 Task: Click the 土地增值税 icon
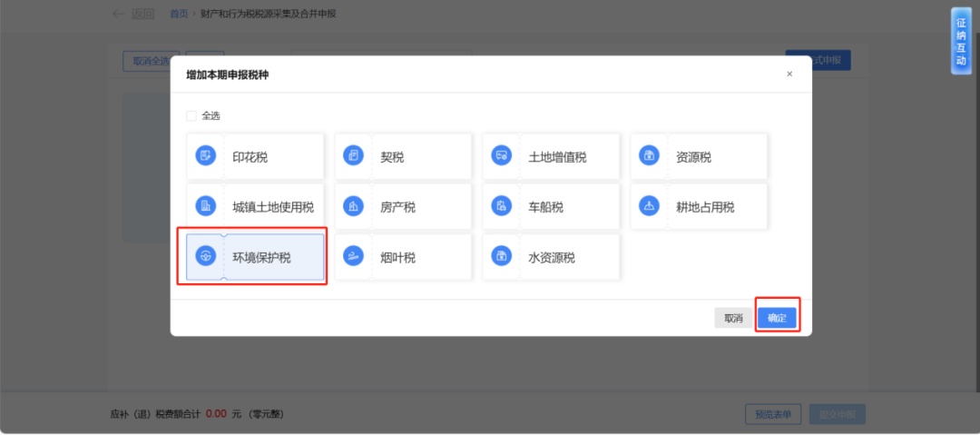click(501, 156)
